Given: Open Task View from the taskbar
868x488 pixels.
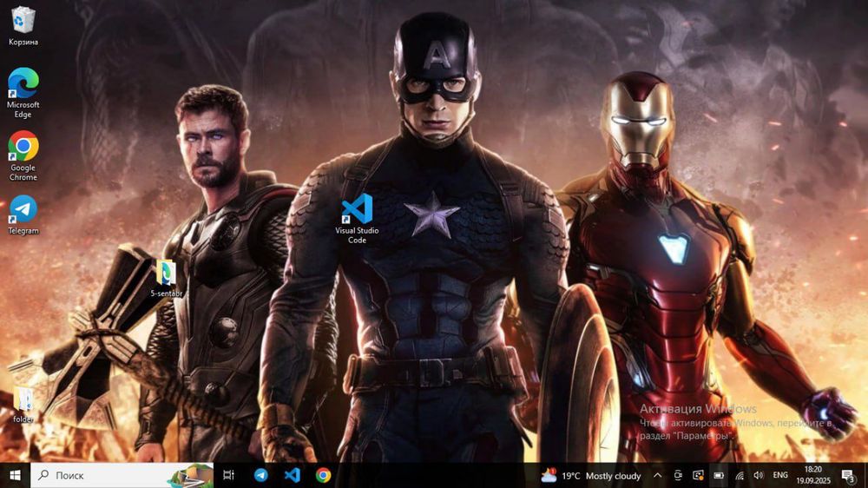Looking at the screenshot, I should (228, 475).
